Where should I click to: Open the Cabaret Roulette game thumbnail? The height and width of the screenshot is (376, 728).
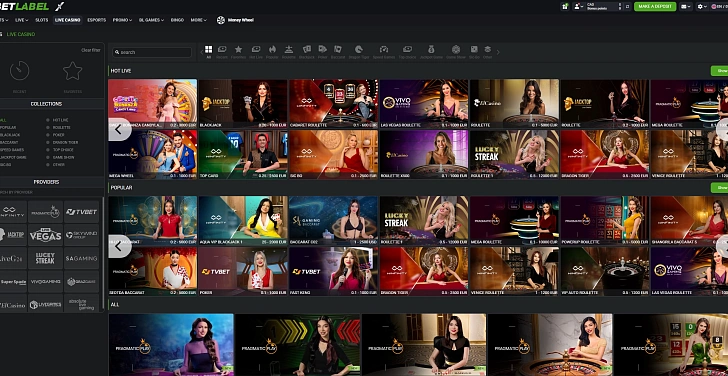pos(333,103)
